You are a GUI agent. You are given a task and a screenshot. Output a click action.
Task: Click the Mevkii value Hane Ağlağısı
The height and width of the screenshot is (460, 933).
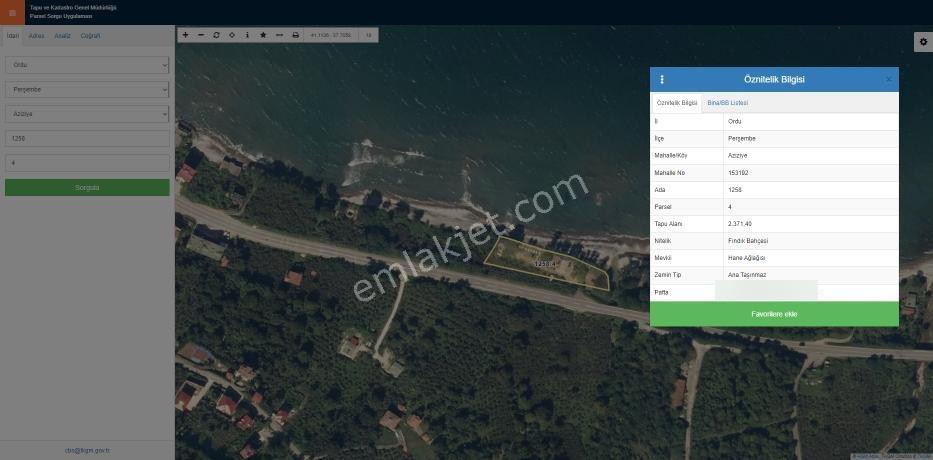coord(746,258)
